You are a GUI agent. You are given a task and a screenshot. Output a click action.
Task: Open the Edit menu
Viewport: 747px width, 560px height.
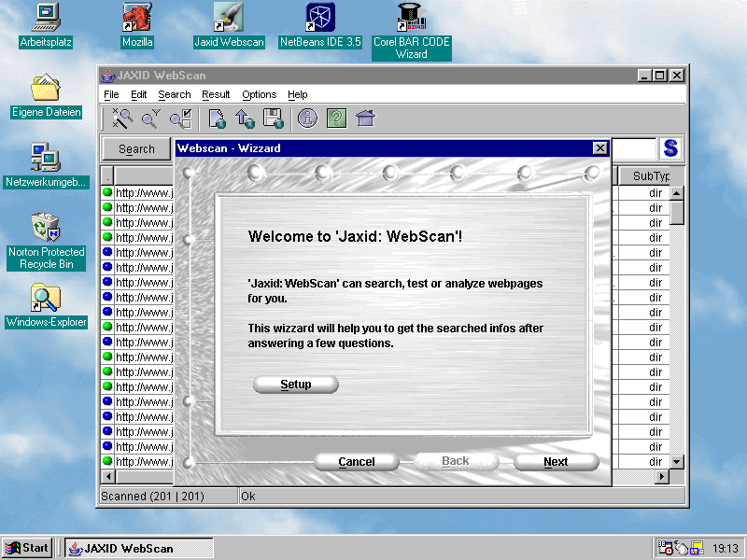click(138, 95)
